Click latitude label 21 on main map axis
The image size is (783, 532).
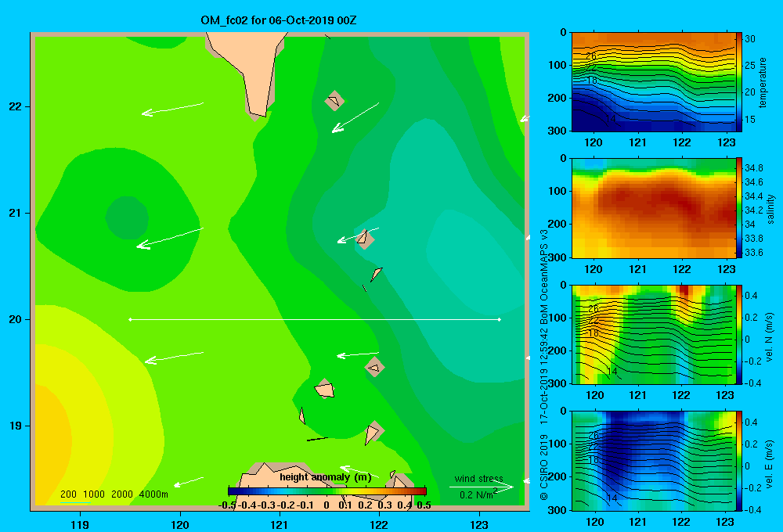[16, 213]
